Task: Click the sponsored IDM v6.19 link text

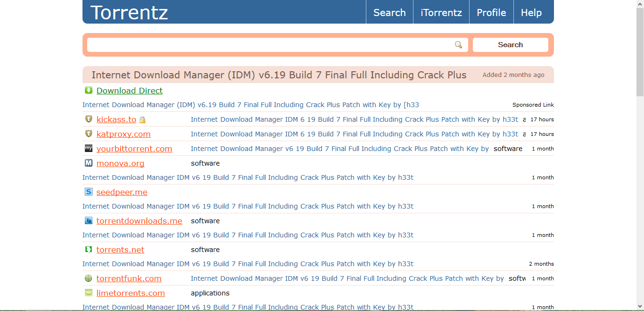Action: 251,105
